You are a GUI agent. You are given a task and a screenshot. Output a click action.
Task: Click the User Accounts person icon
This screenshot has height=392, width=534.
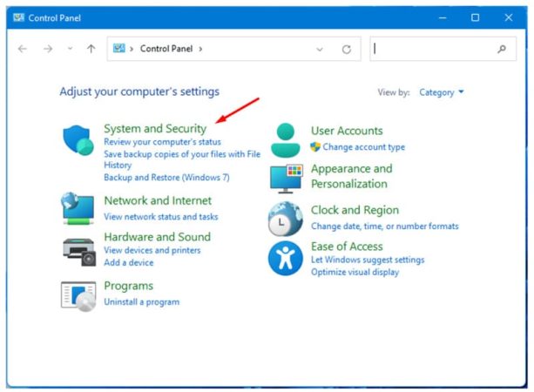coord(286,140)
